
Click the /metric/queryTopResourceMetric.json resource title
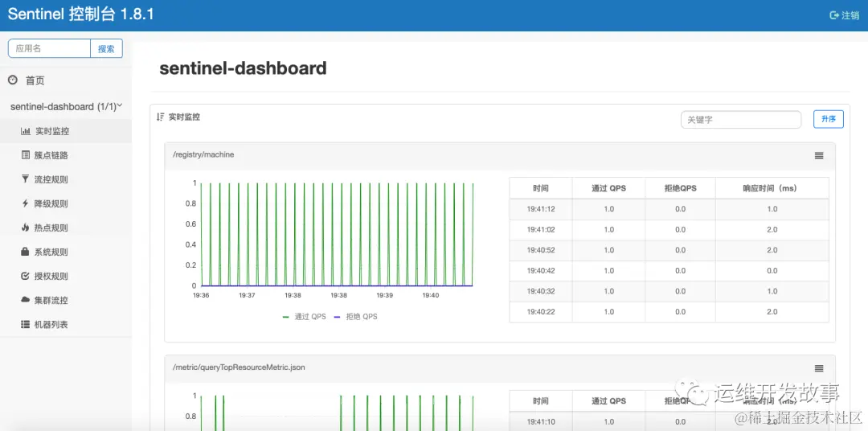click(239, 367)
